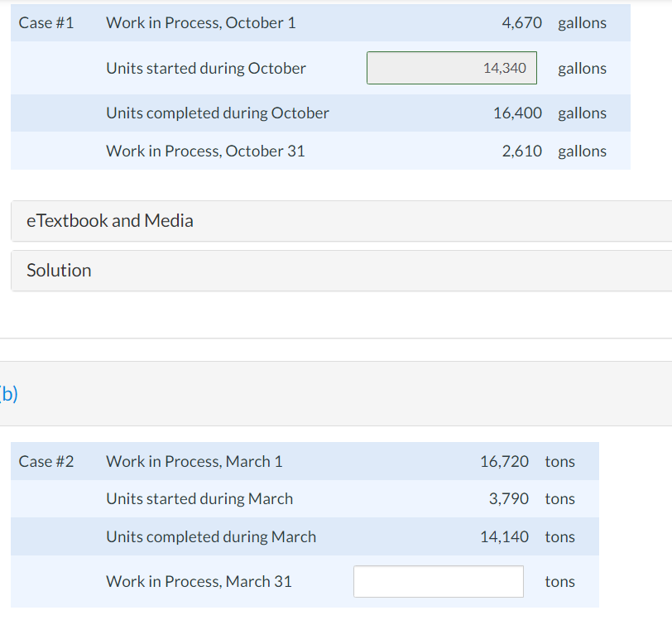Click the Units completed during October row

click(216, 113)
